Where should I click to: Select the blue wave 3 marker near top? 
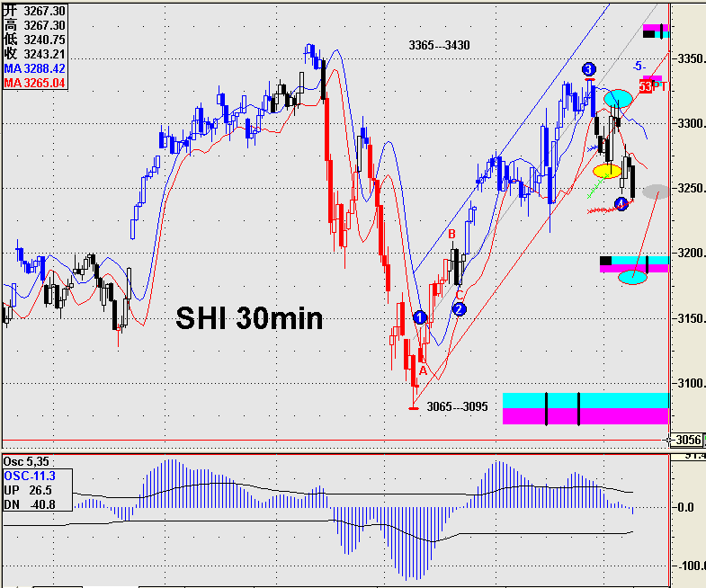pyautogui.click(x=588, y=68)
